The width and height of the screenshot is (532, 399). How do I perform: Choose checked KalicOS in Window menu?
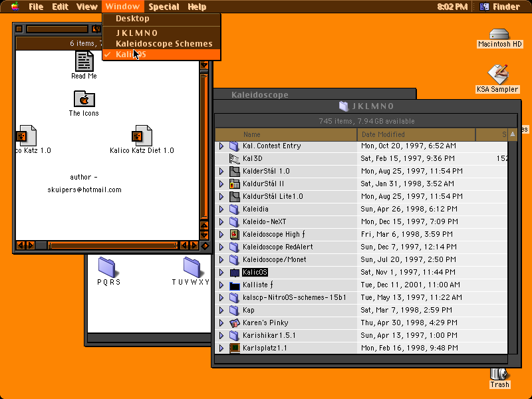coord(162,55)
